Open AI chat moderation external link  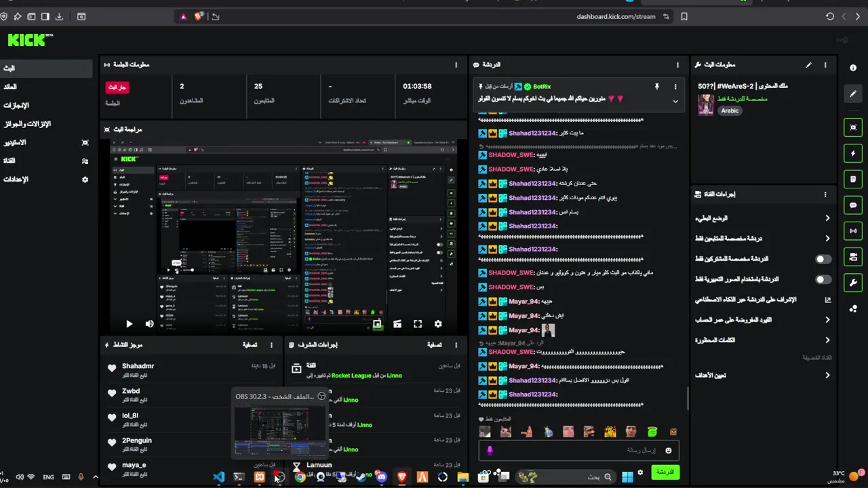(x=827, y=300)
